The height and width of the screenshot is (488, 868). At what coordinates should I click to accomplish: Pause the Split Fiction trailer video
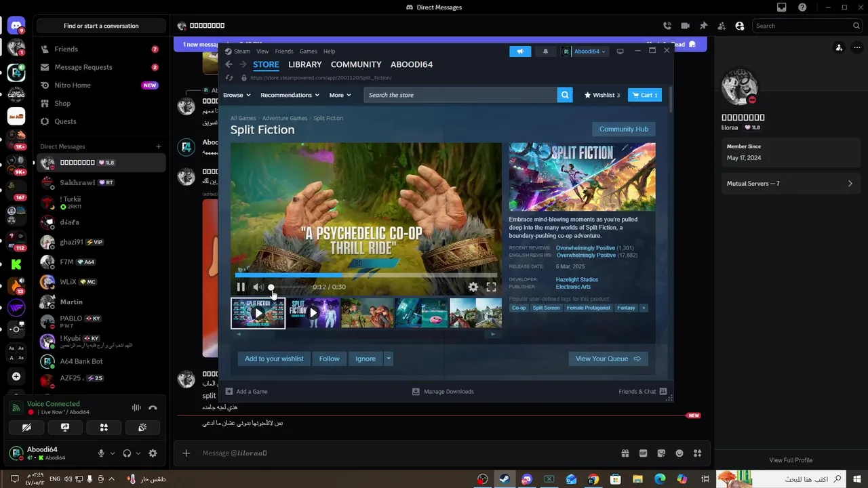241,287
